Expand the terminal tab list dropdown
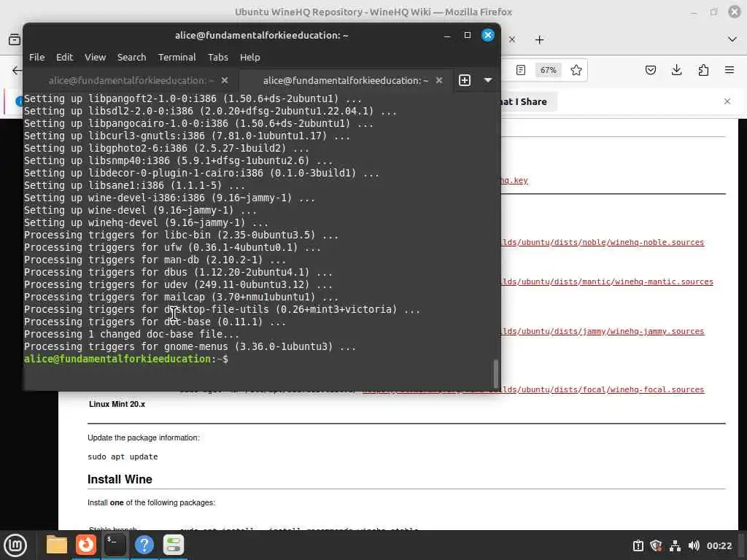The image size is (747, 560). click(488, 80)
